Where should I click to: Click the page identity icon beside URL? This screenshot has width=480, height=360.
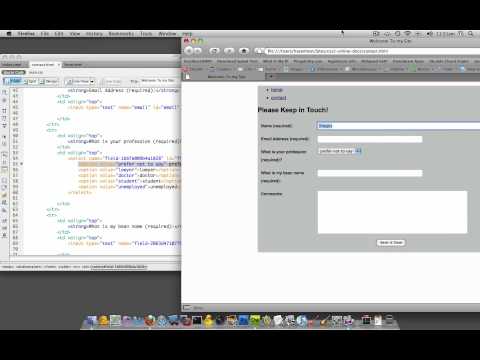click(259, 51)
